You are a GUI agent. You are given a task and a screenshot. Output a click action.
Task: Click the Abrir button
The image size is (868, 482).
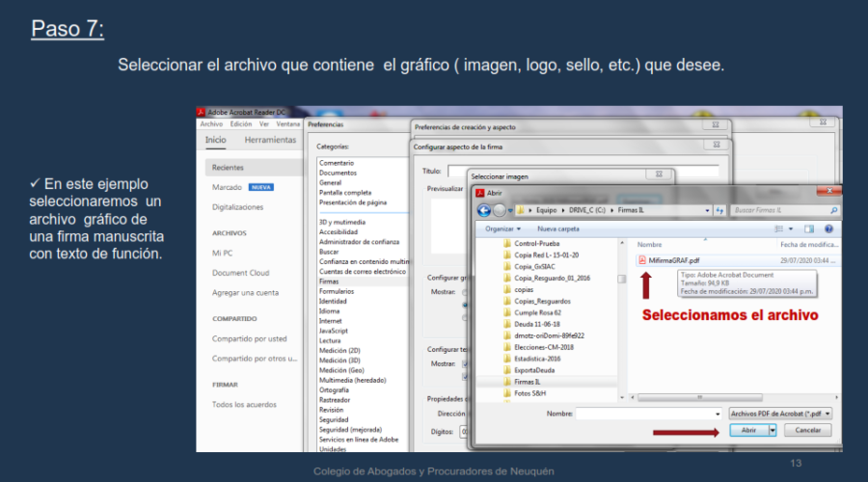(x=748, y=430)
